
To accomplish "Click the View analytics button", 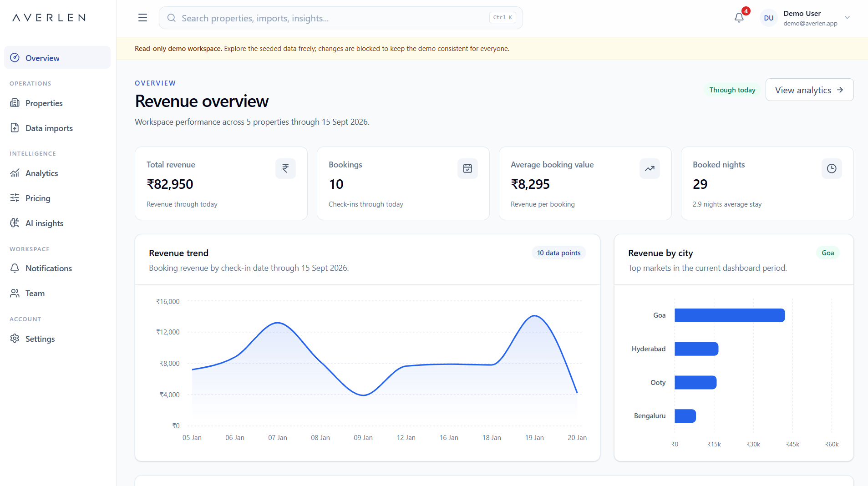I will (x=809, y=90).
